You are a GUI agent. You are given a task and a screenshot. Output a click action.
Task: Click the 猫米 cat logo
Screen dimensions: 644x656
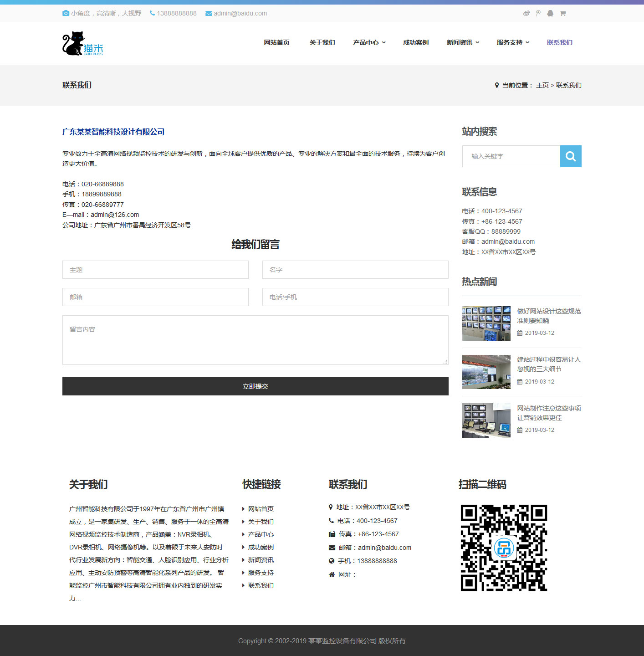coord(82,44)
